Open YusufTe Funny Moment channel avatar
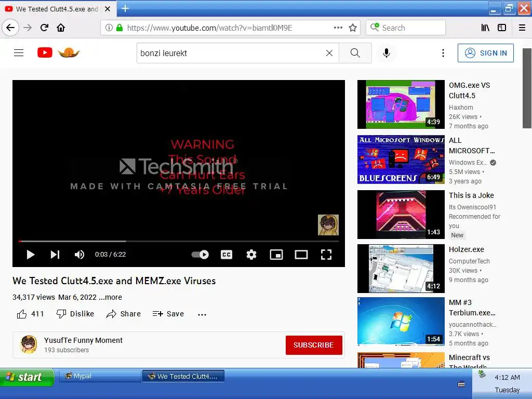The image size is (532, 399). tap(29, 344)
